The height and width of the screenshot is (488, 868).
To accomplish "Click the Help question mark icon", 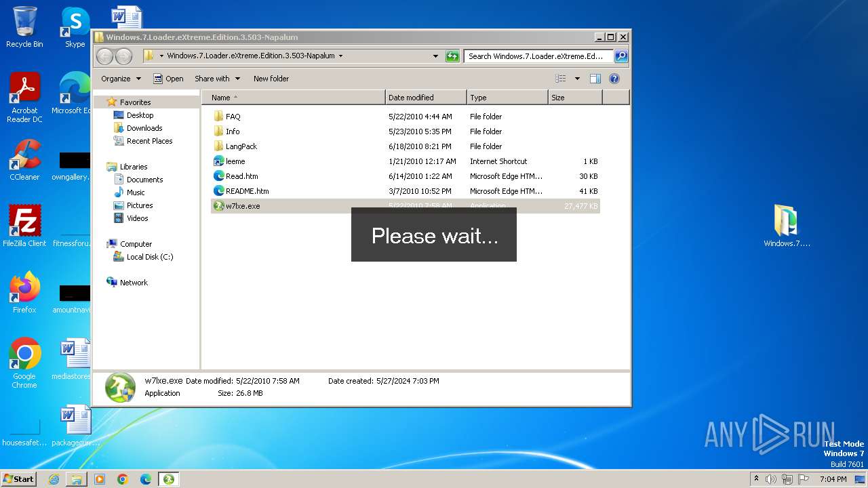I will [x=614, y=79].
